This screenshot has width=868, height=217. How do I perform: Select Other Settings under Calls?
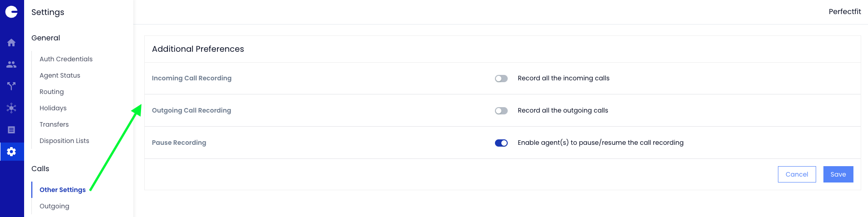tap(63, 190)
